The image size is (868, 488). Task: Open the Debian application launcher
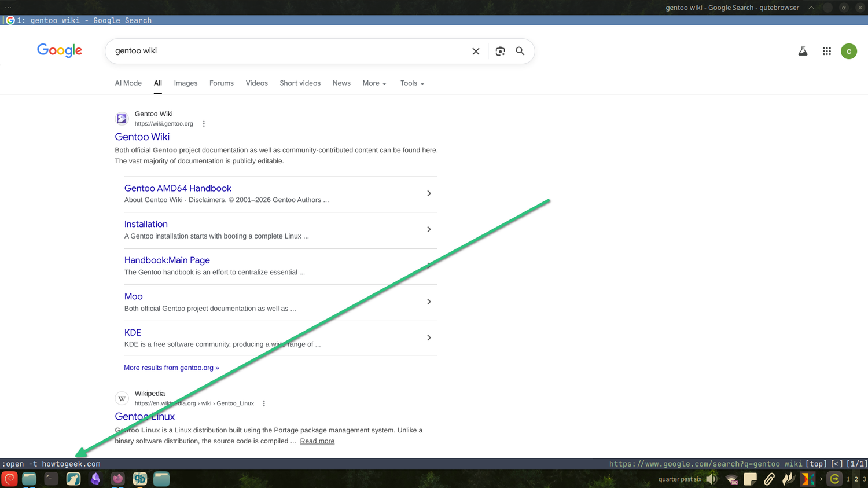(9, 479)
